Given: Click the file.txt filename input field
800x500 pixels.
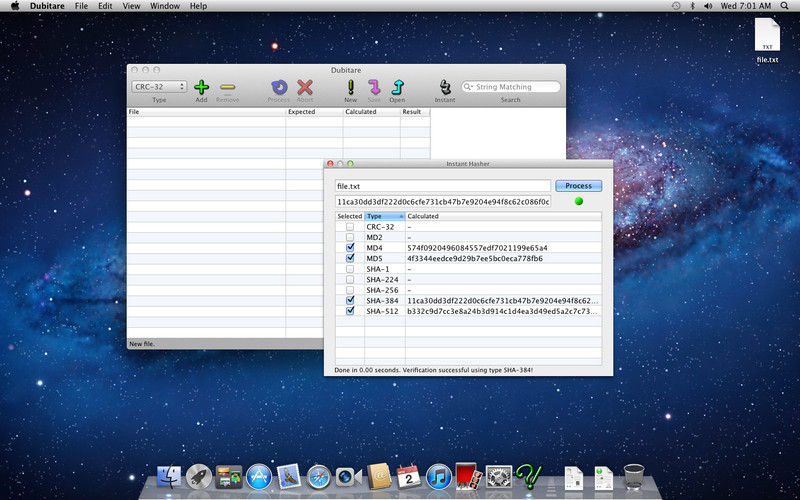Looking at the screenshot, I should (443, 186).
